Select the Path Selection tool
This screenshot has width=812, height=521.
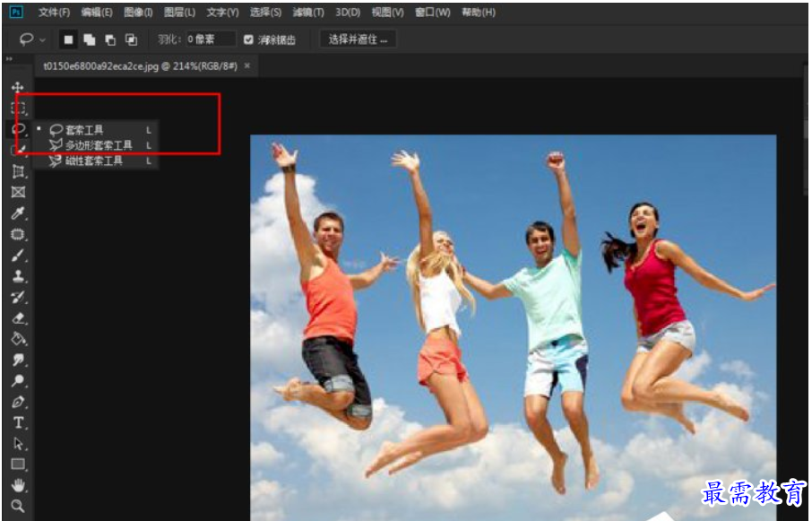18,444
